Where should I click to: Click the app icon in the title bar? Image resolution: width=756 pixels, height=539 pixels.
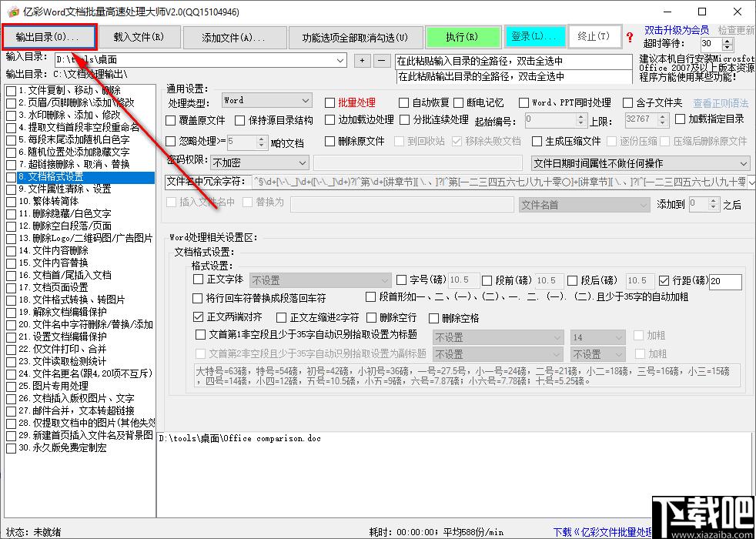pyautogui.click(x=14, y=12)
